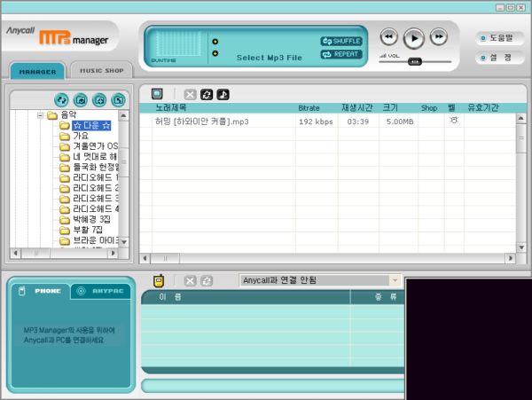Click the 5.00MB size cell

[x=400, y=122]
